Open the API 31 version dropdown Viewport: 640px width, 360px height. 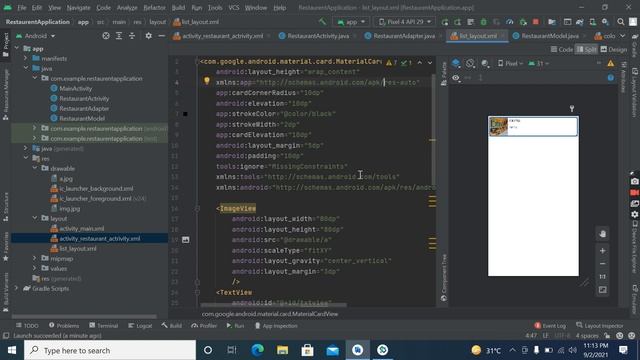click(x=539, y=63)
